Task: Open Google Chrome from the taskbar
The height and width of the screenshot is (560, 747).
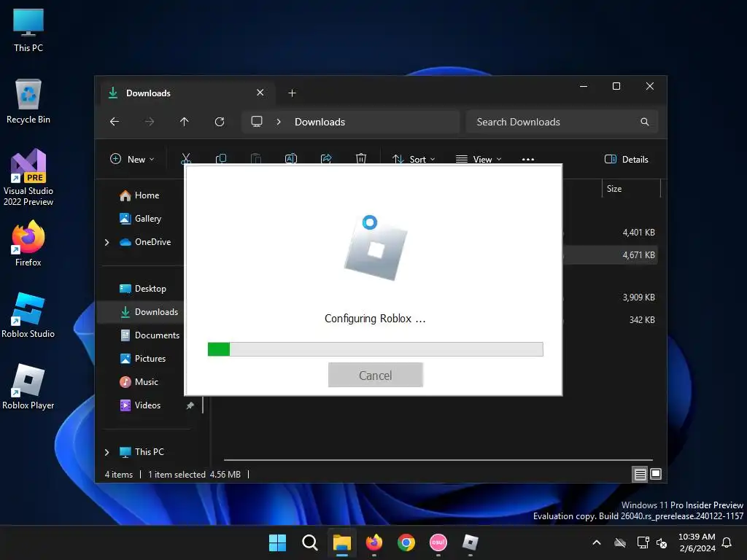Action: (406, 542)
